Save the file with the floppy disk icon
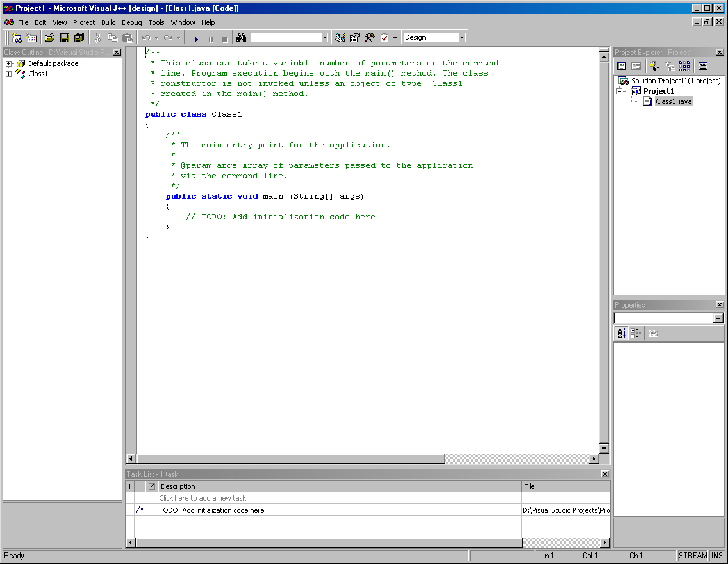 coord(65,38)
